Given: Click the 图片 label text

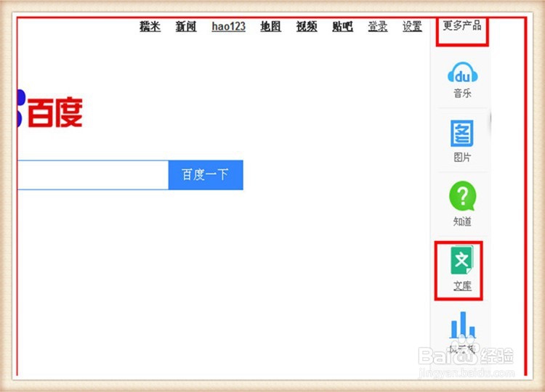Looking at the screenshot, I should [x=462, y=157].
